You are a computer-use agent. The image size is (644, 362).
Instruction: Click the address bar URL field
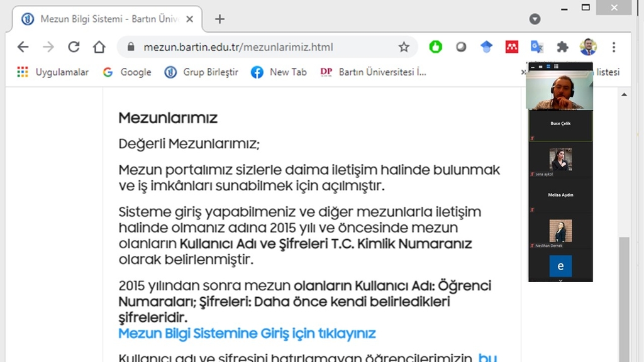[252, 47]
